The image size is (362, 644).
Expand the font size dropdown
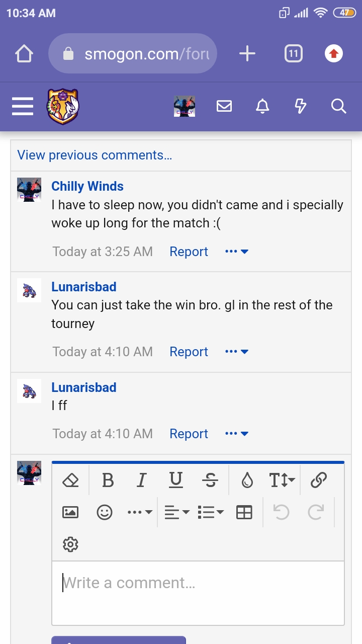[x=282, y=480]
